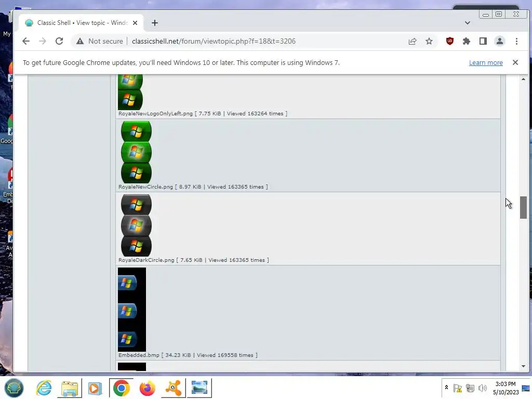The height and width of the screenshot is (399, 532).
Task: Click the RoyaleDarkCircle.png image
Action: [x=136, y=225]
